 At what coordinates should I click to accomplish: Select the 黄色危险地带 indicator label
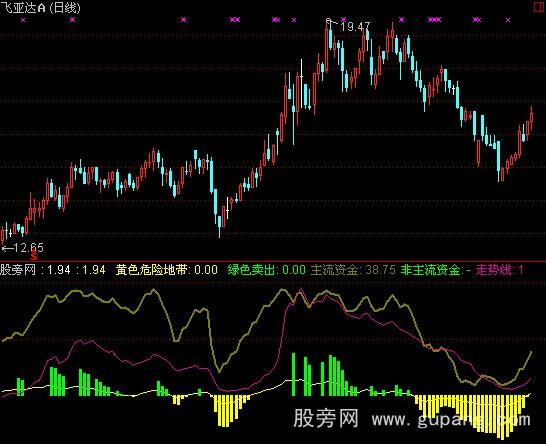(x=167, y=270)
